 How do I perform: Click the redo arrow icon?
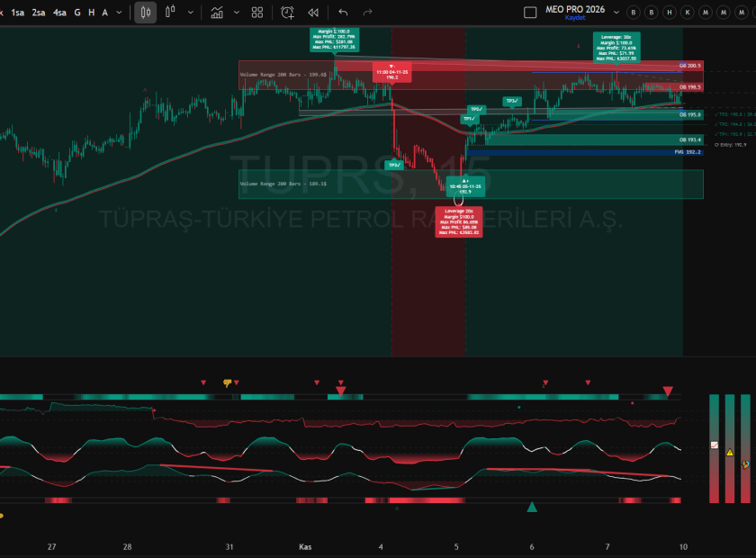pyautogui.click(x=367, y=13)
